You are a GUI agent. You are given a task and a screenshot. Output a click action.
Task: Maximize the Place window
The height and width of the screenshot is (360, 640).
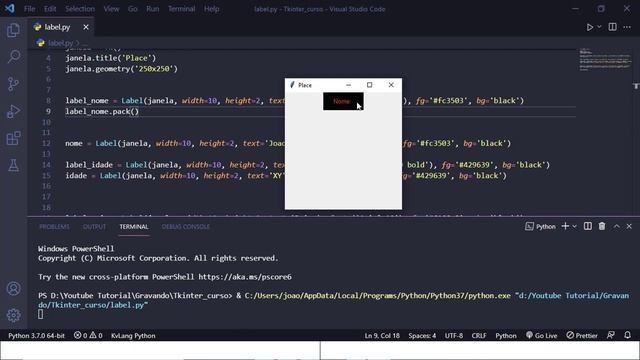click(369, 85)
